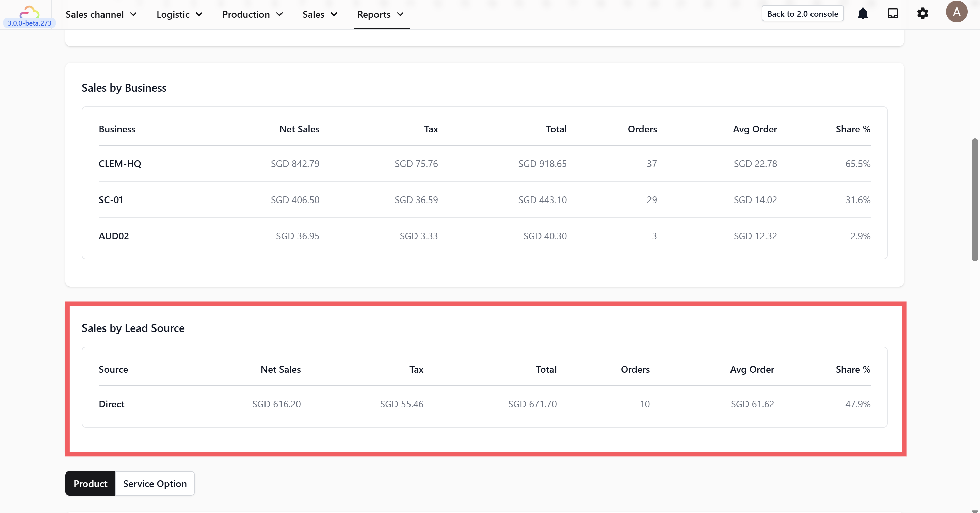Select the SC-01 business row

point(484,200)
